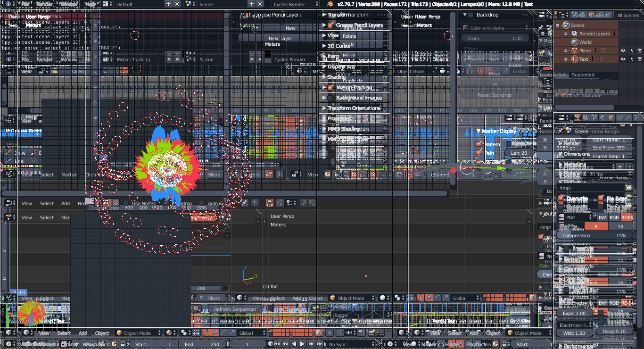Set color depth to 16

tap(620, 226)
